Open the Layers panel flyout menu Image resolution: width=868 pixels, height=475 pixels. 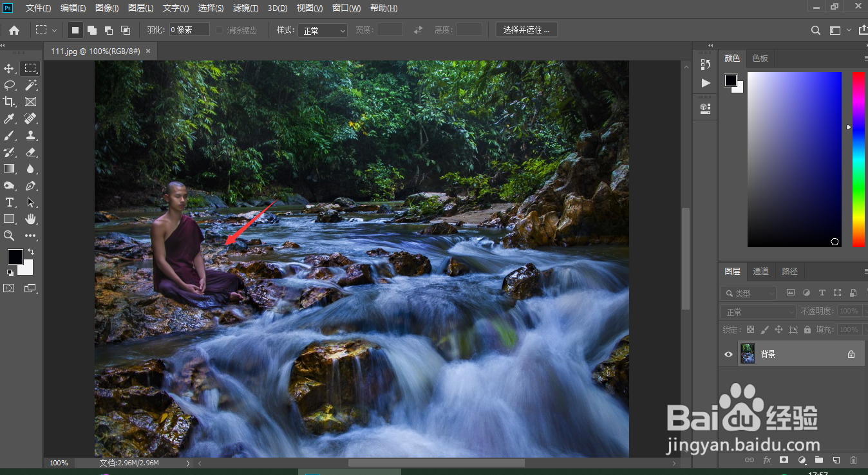click(865, 271)
